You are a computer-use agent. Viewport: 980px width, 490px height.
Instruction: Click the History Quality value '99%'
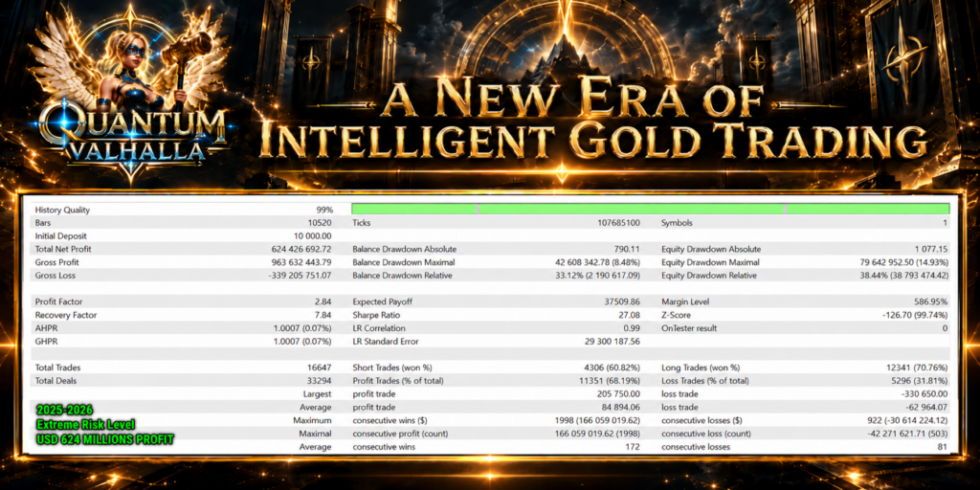point(323,210)
